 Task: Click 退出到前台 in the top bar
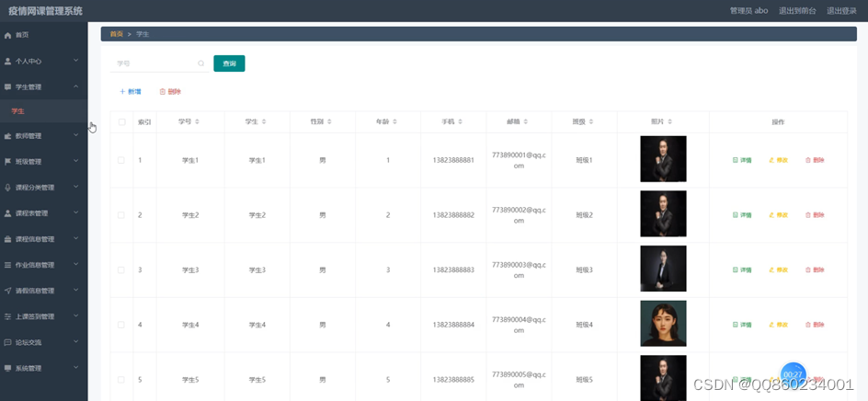coord(797,10)
